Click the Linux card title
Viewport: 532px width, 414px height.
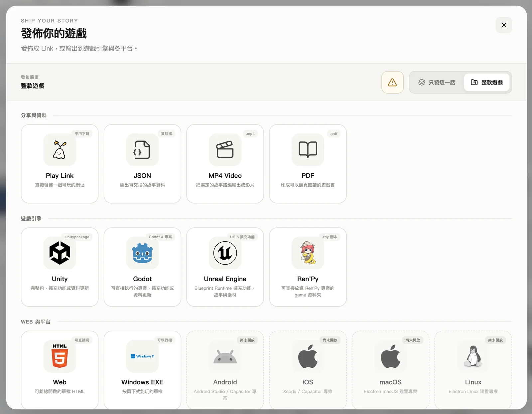[473, 382]
